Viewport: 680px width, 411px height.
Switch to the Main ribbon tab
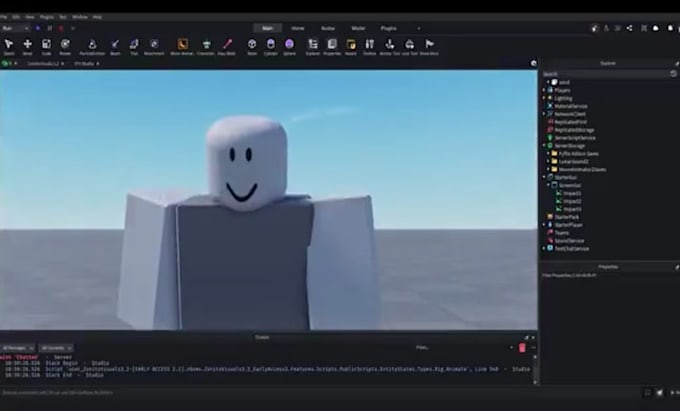tap(268, 28)
